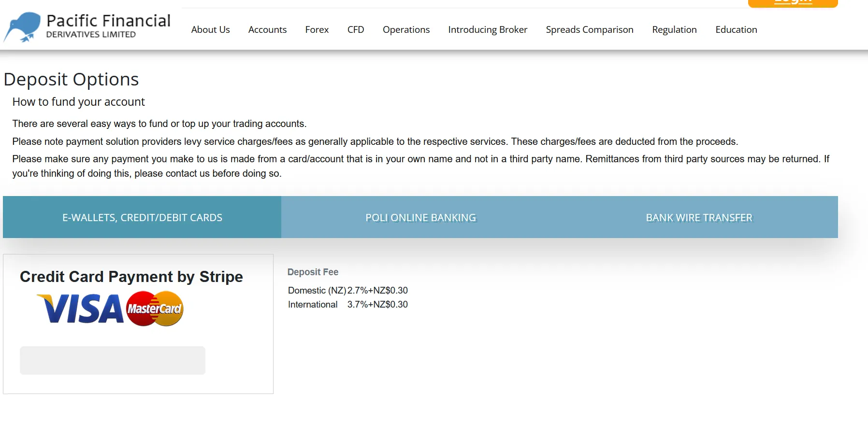Click the sentence 'There are several easy ways'
The image size is (868, 422).
click(x=159, y=124)
